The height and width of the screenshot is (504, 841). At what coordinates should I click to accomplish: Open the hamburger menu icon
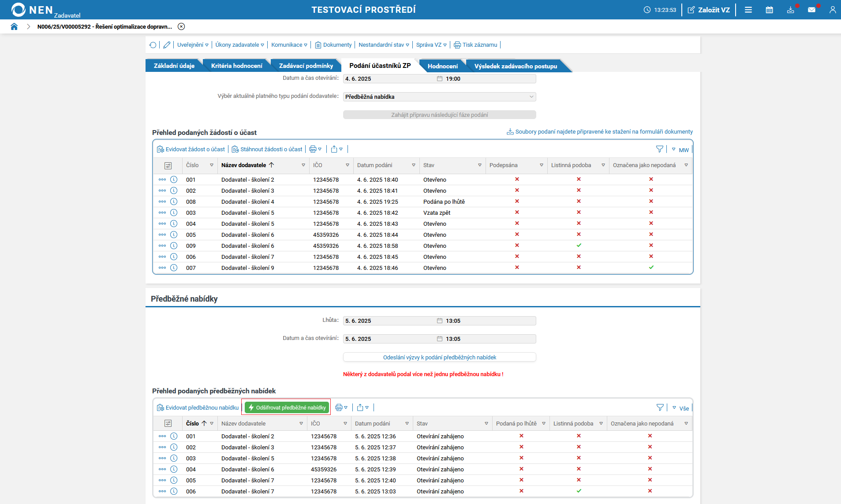[748, 10]
